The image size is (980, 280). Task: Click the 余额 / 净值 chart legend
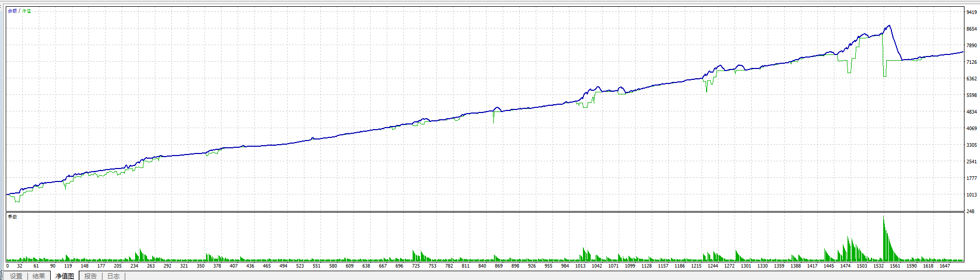point(19,11)
